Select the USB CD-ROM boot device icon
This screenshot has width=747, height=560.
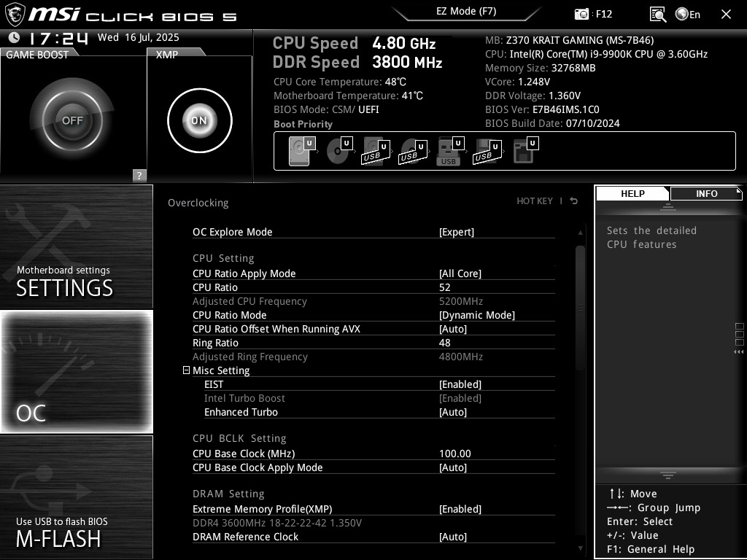pyautogui.click(x=413, y=151)
